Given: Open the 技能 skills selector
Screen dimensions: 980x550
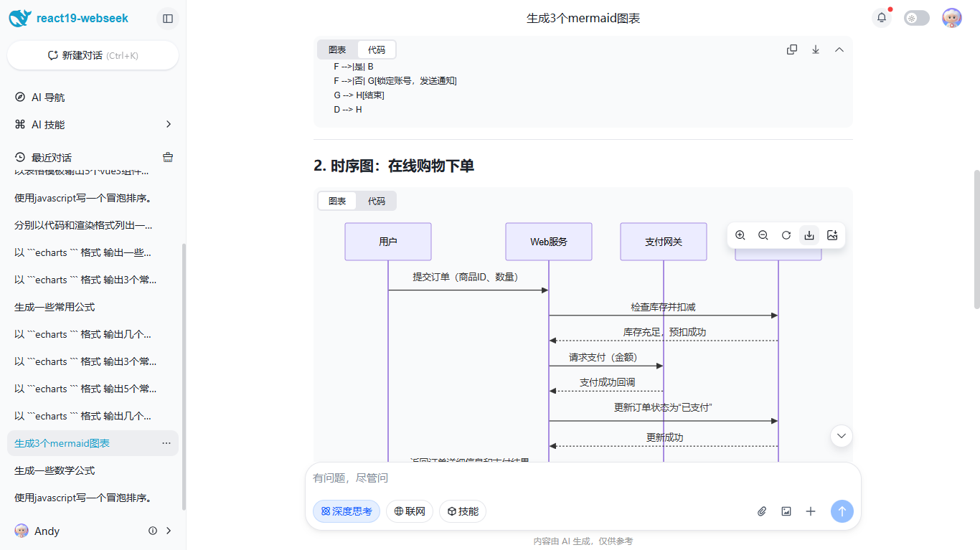Looking at the screenshot, I should coord(463,511).
